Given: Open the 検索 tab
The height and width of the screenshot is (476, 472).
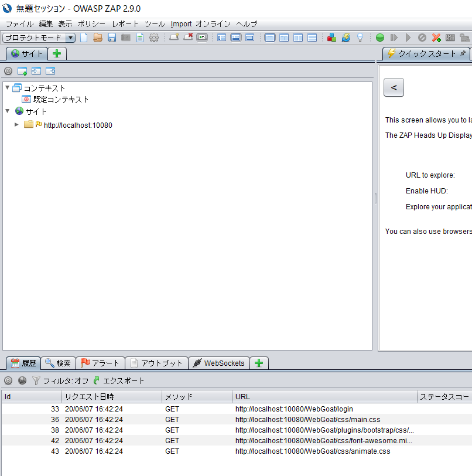Looking at the screenshot, I should coord(58,363).
